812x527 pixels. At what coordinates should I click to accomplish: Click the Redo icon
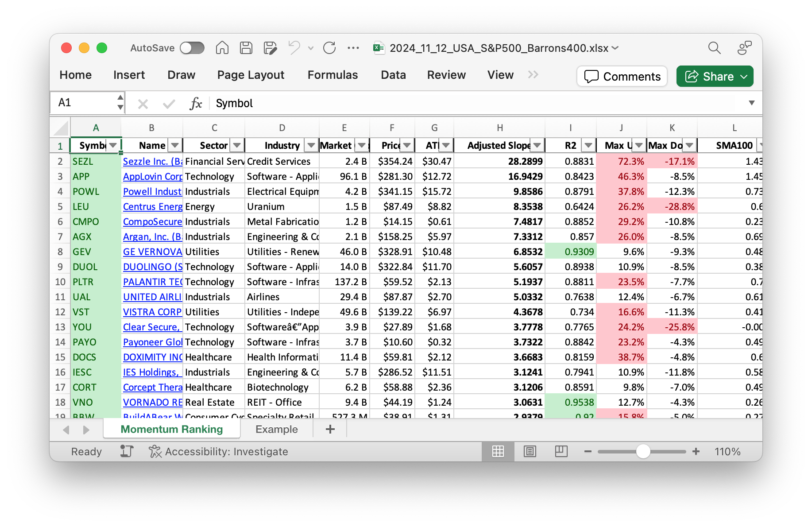click(x=329, y=48)
